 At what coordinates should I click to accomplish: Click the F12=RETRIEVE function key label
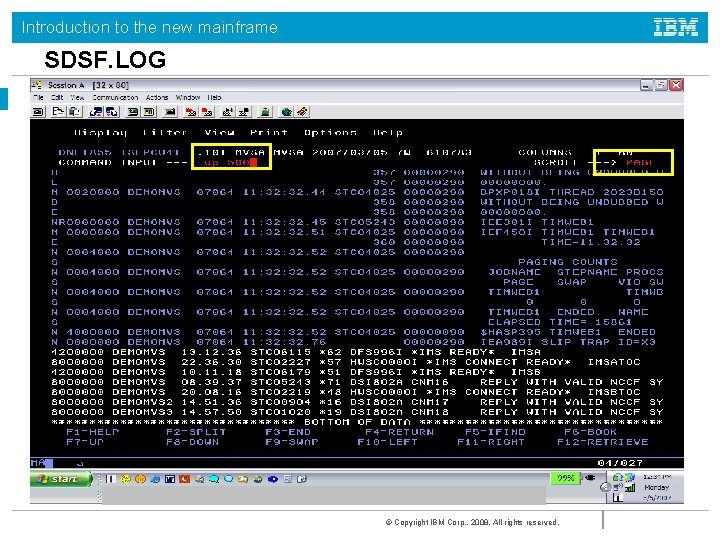[x=602, y=442]
